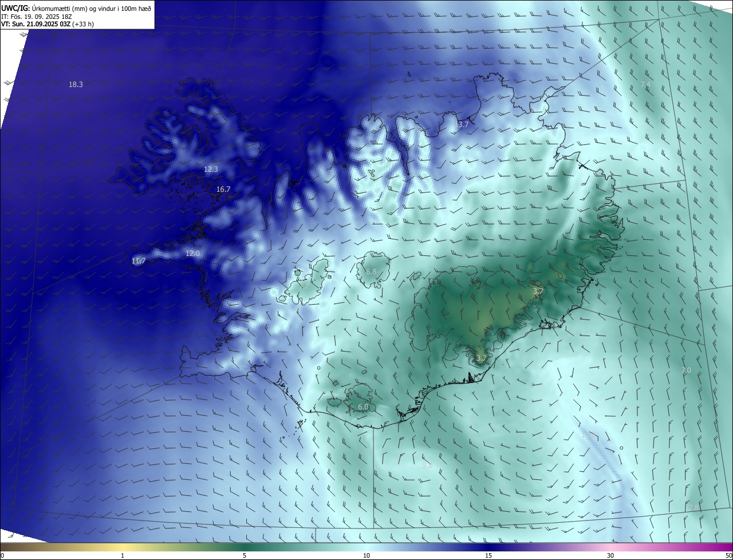
Task: Select the 30 tick label on the color scale
Action: tap(610, 555)
